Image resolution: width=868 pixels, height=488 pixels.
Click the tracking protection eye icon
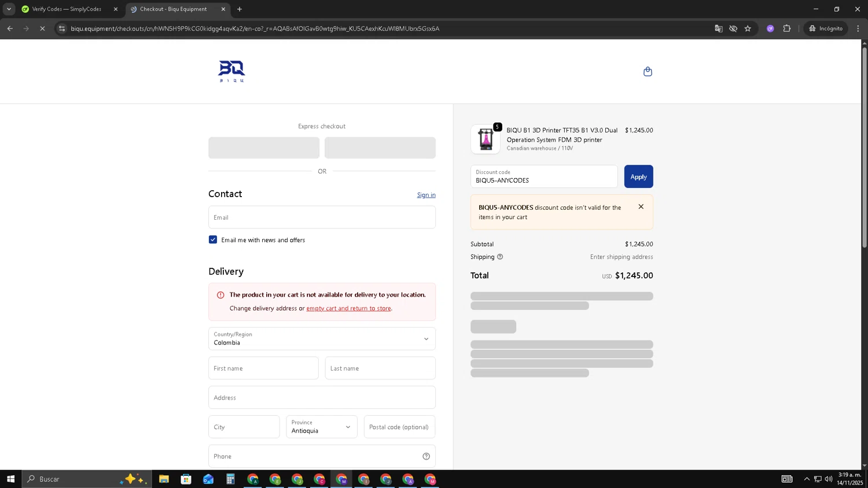733,28
